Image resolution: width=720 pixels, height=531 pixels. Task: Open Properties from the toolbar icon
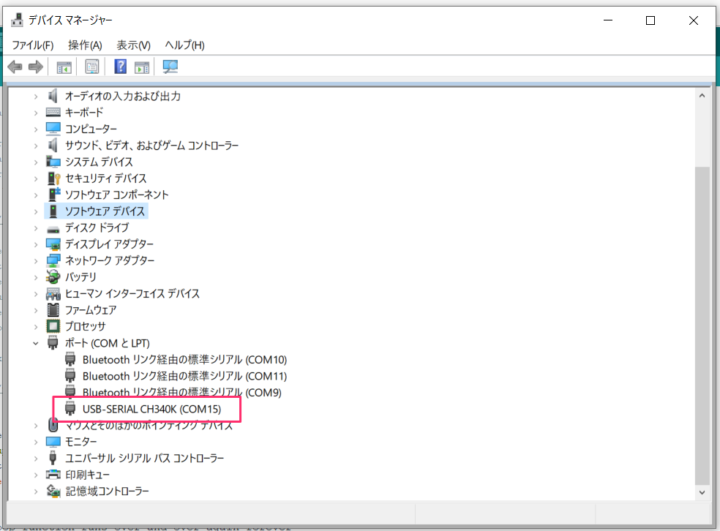point(92,67)
